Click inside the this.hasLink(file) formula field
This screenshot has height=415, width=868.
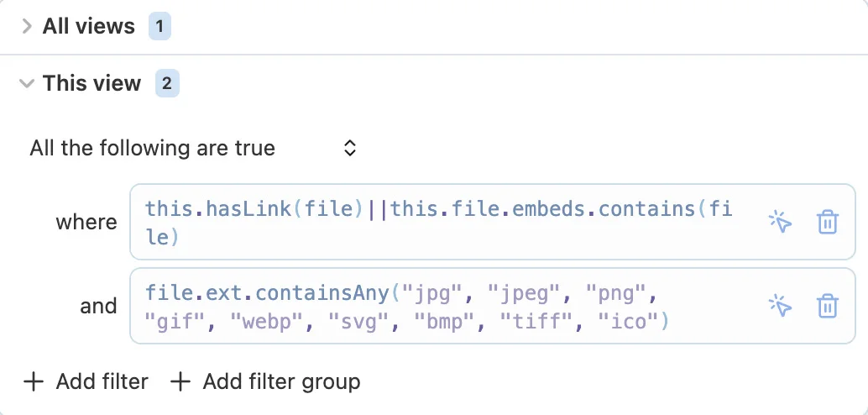coord(438,223)
